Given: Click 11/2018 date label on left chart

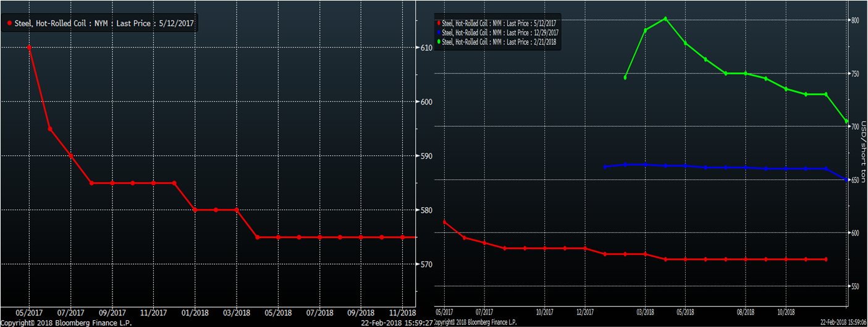Looking at the screenshot, I should click(402, 312).
